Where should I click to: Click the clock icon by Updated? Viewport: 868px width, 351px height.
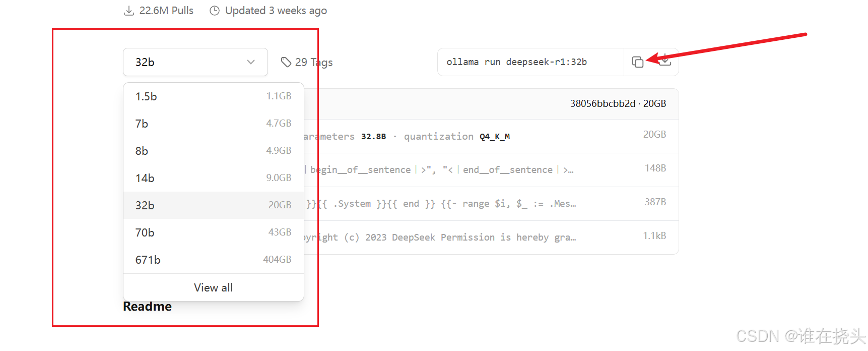point(215,11)
